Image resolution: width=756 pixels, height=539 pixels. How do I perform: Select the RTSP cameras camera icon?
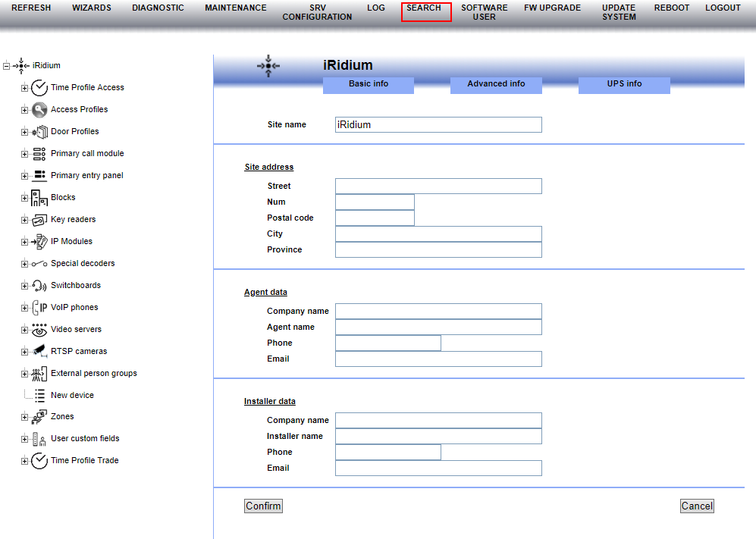39,351
